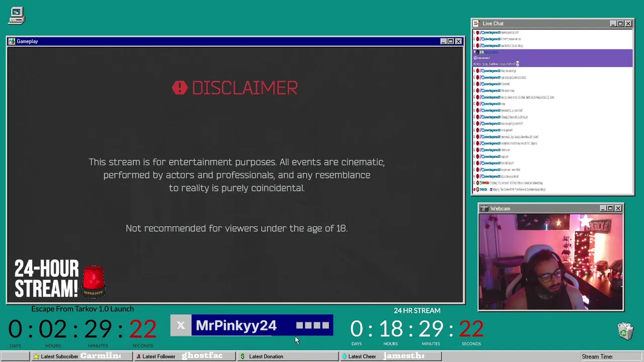The height and width of the screenshot is (362, 644).
Task: Minimize the Webcam window
Action: coord(603,209)
